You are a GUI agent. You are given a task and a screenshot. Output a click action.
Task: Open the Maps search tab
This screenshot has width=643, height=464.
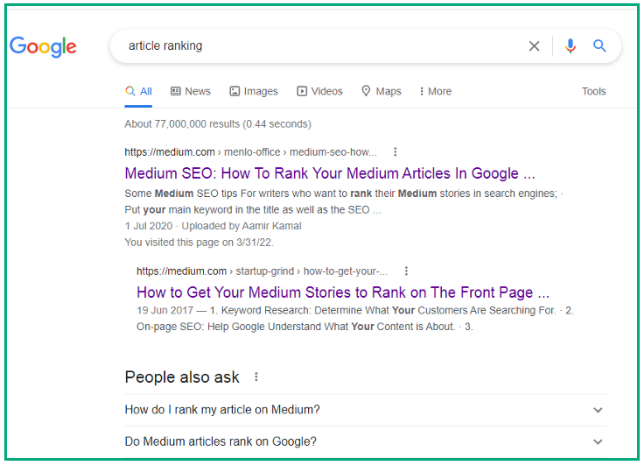[x=381, y=91]
